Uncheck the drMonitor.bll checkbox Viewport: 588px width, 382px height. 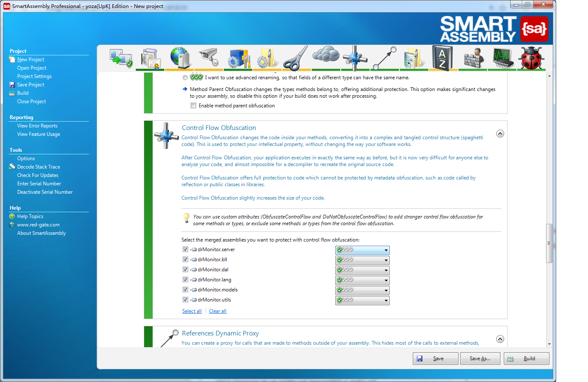(185, 259)
